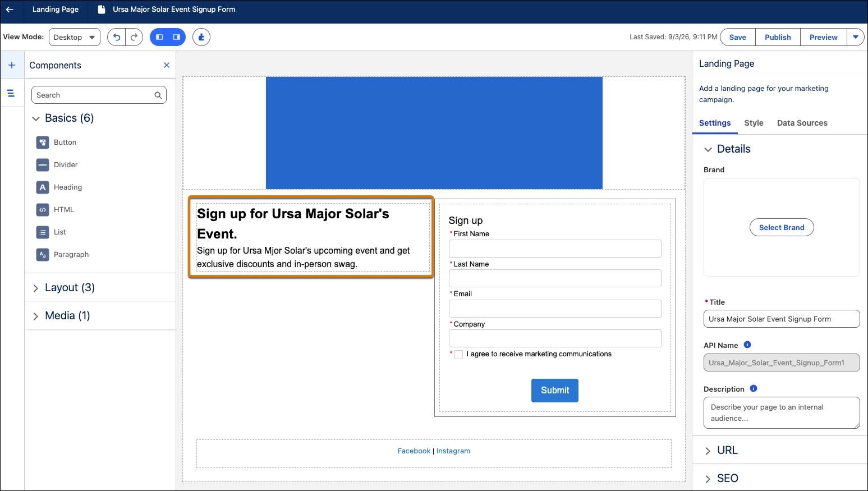Screen dimensions: 868x491
Task: Check the marketing communications consent checkbox
Action: 458,355
